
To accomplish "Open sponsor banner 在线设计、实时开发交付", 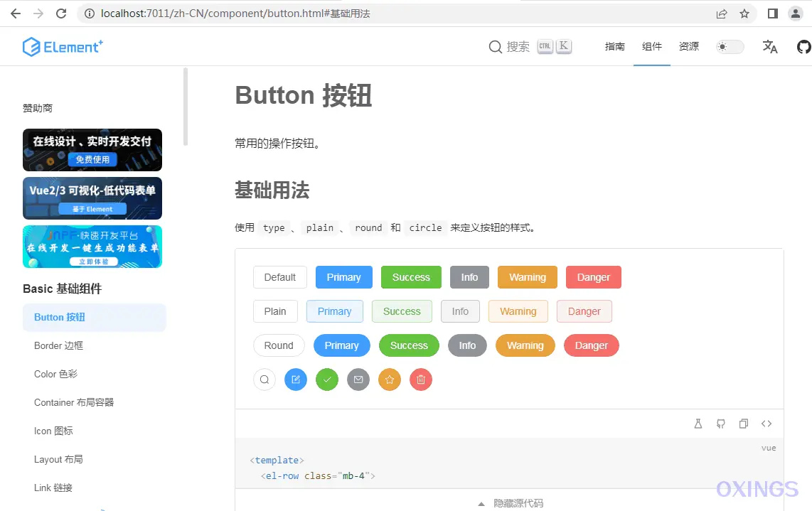I will [92, 150].
